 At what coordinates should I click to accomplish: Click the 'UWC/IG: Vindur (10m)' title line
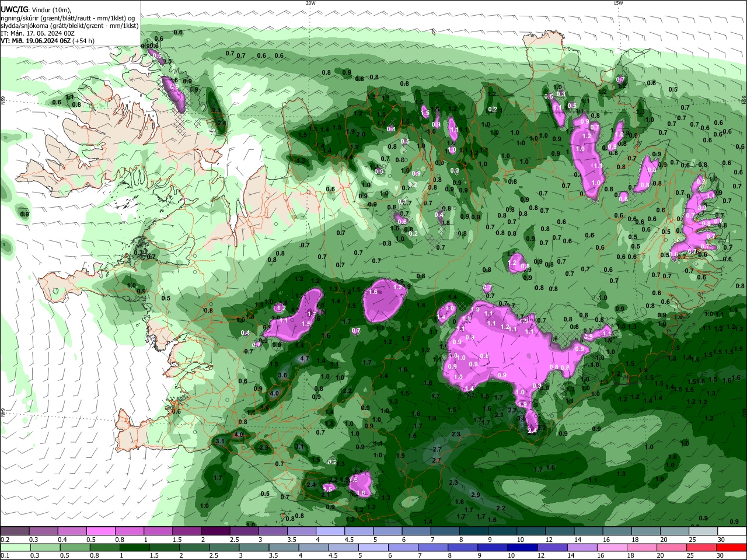(36, 9)
